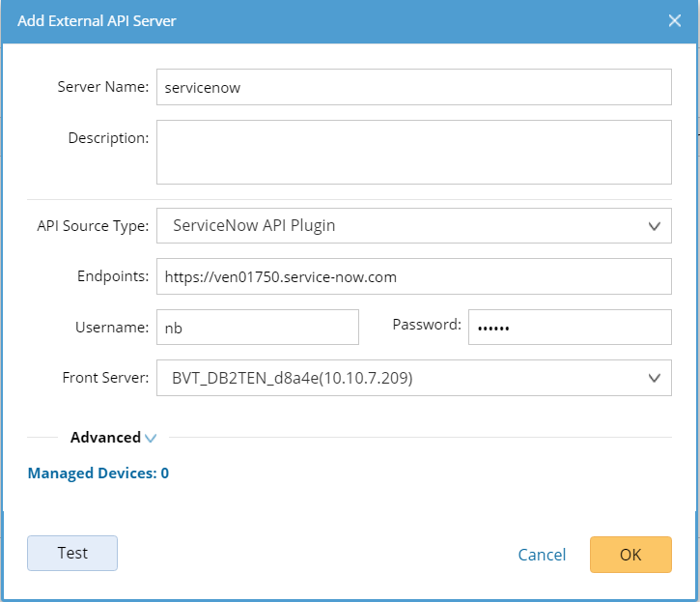This screenshot has width=700, height=602.
Task: Click the Front Server label
Action: (104, 378)
